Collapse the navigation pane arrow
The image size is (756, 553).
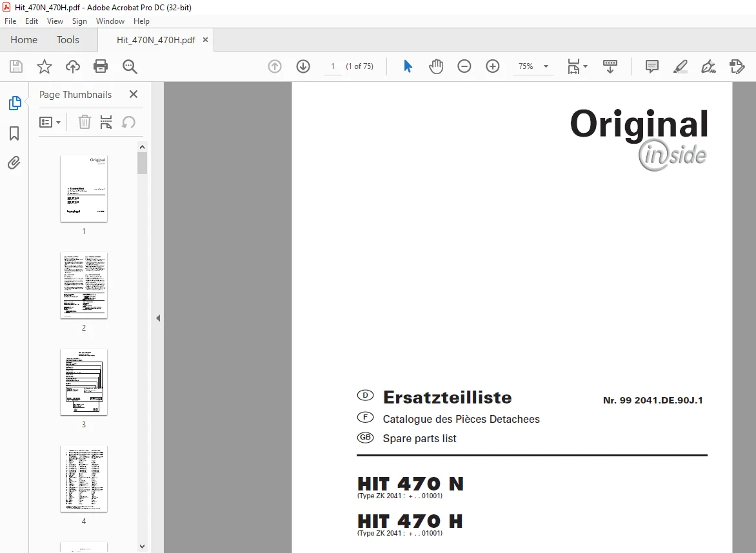[158, 318]
